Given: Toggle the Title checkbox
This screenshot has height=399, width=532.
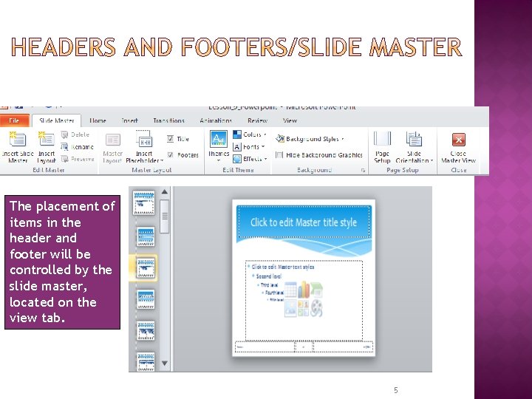Looking at the screenshot, I should (171, 138).
